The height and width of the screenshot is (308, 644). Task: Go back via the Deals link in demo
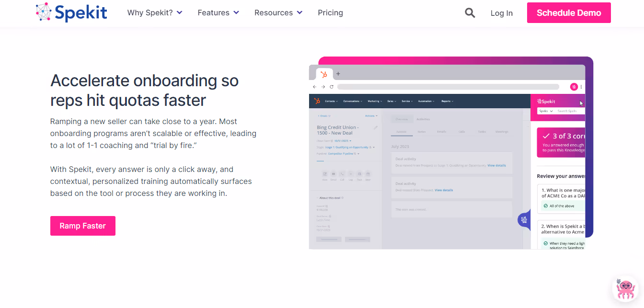click(322, 115)
